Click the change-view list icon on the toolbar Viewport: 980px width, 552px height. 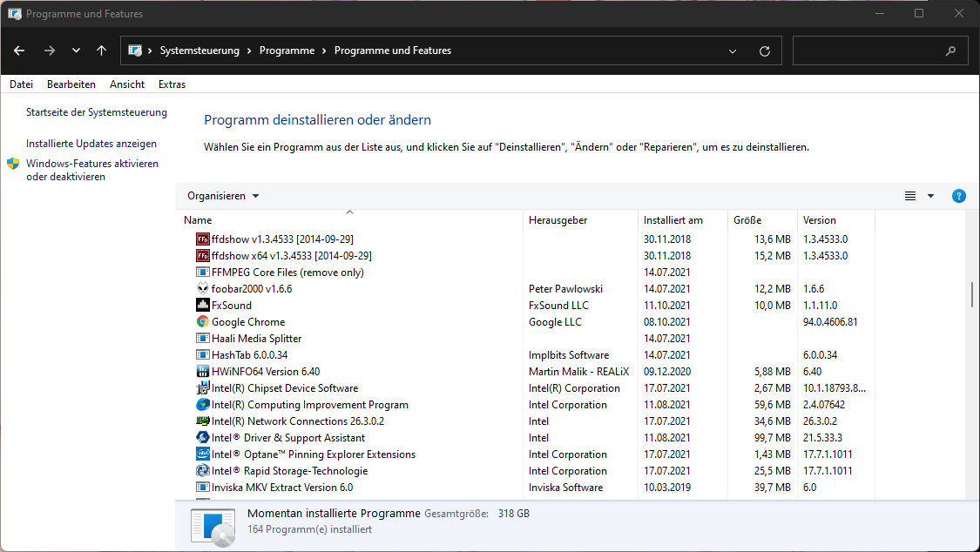[x=909, y=196]
